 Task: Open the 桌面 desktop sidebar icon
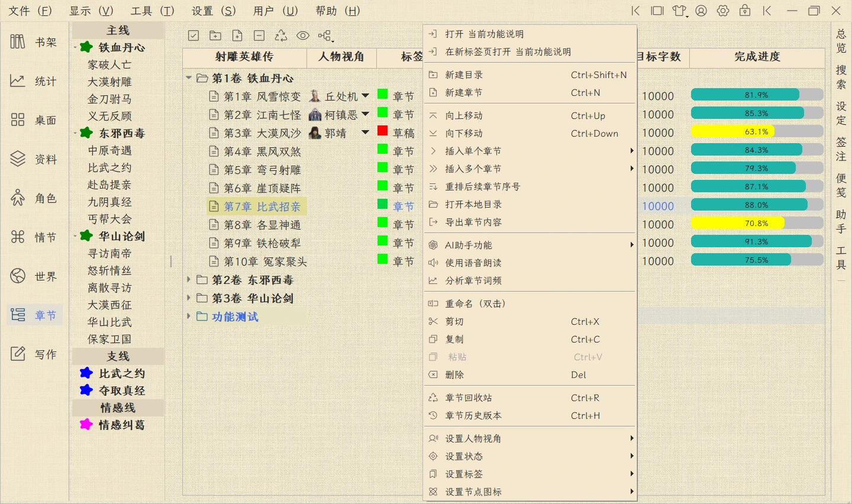pyautogui.click(x=18, y=119)
